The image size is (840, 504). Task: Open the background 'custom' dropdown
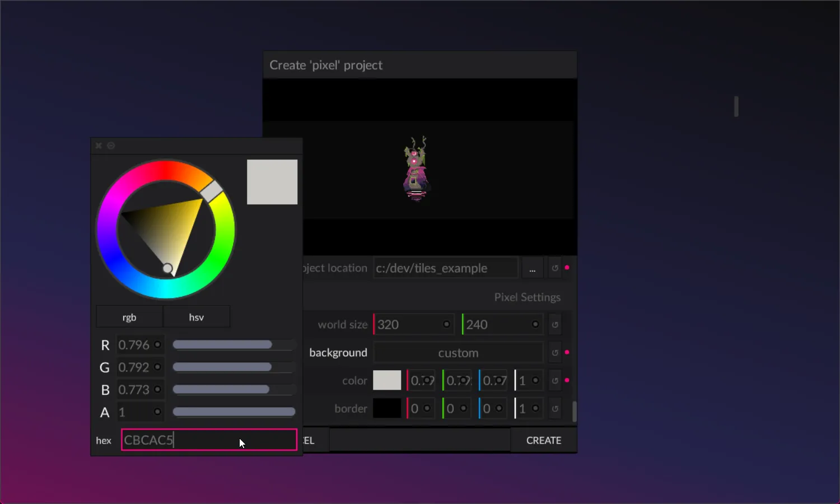(x=458, y=353)
